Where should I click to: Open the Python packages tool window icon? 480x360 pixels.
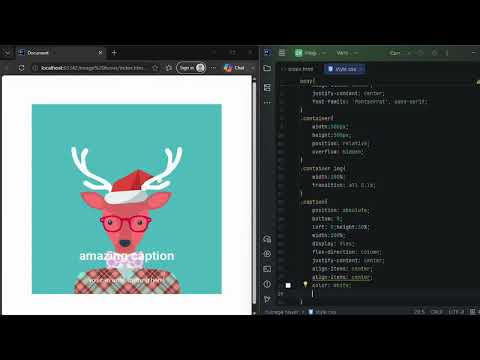[267, 239]
